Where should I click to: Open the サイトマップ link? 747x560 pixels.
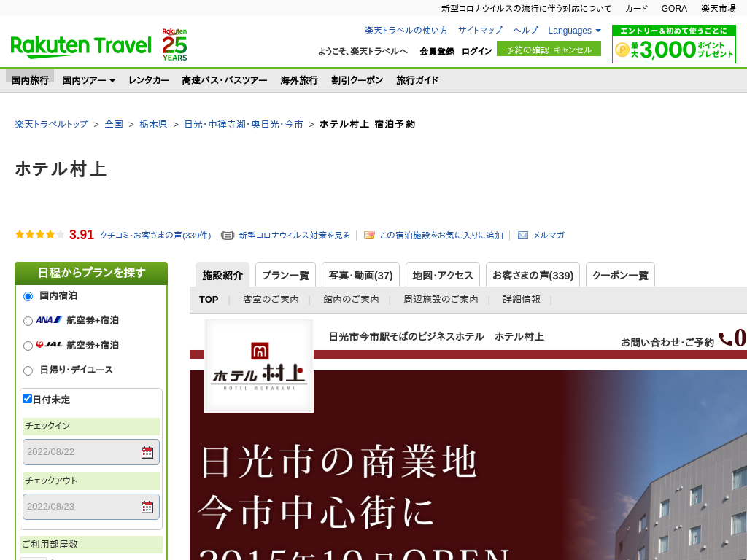(480, 31)
